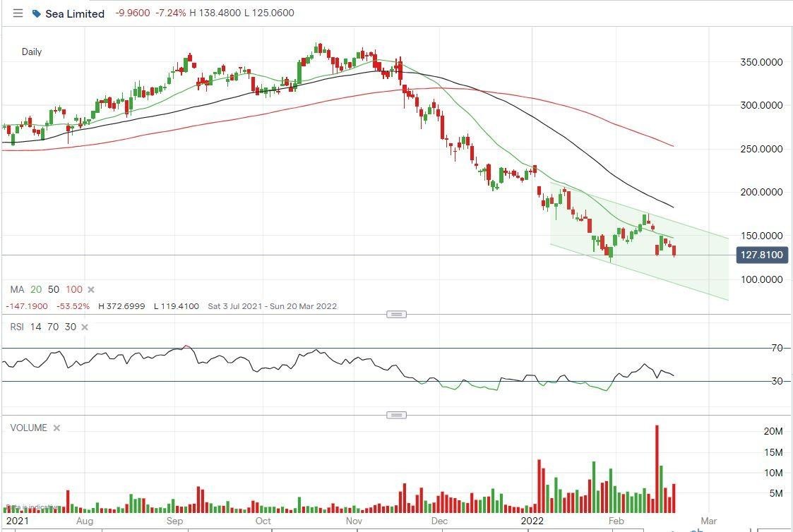
Task: Remove the MA indicator with its X
Action: pos(91,289)
